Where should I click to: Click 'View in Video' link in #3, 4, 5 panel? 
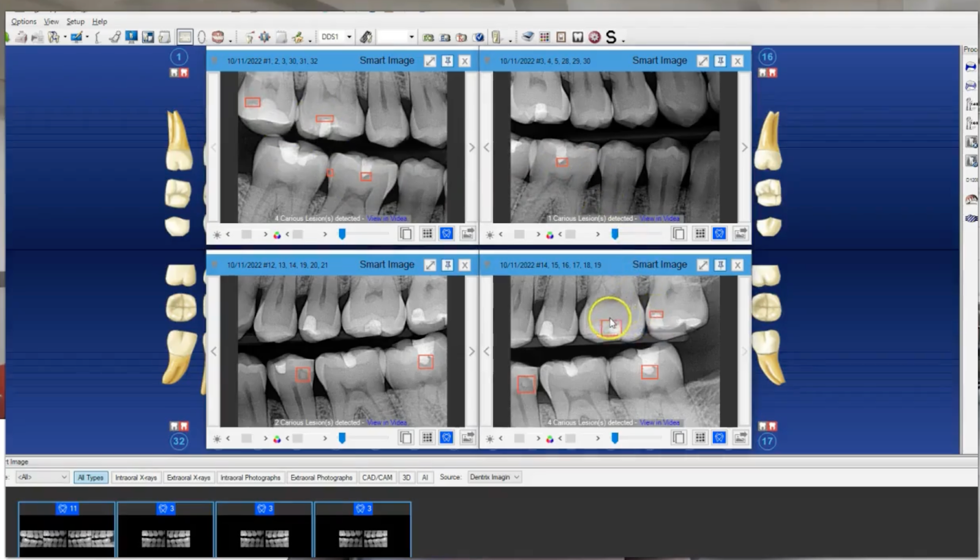[x=660, y=218]
